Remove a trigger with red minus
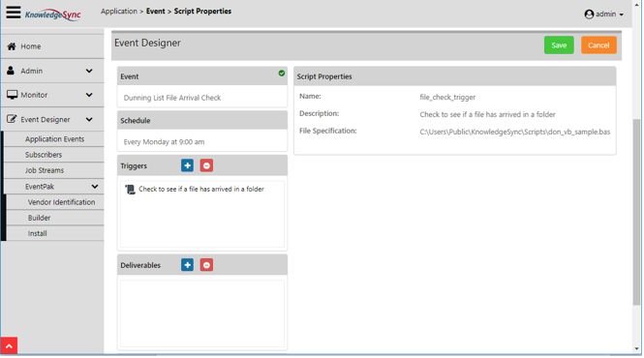Image resolution: width=644 pixels, height=358 pixels. 206,165
